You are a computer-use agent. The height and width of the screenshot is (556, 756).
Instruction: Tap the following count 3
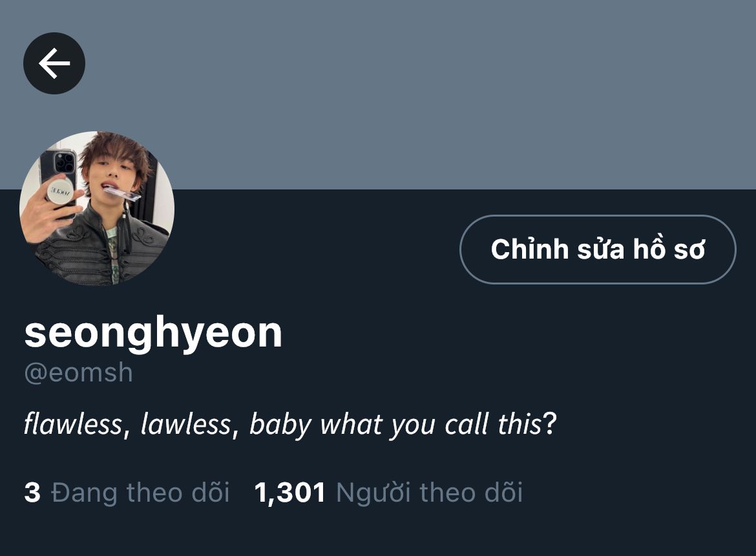[x=32, y=493]
